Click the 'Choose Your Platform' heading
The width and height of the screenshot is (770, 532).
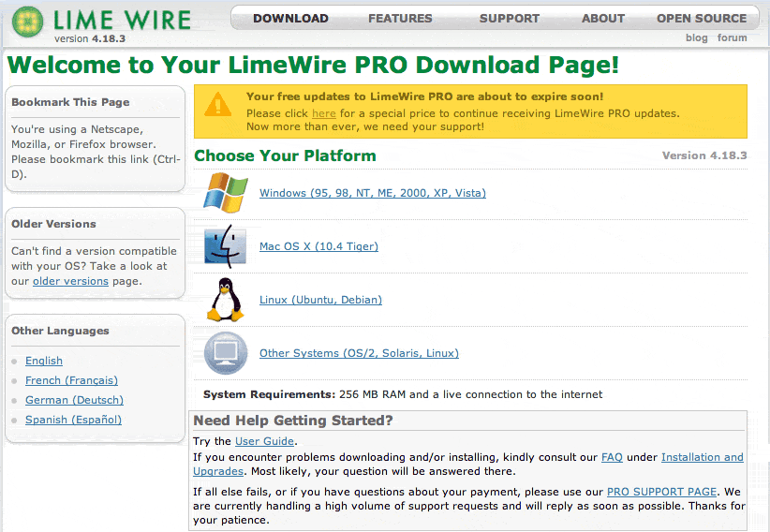285,155
